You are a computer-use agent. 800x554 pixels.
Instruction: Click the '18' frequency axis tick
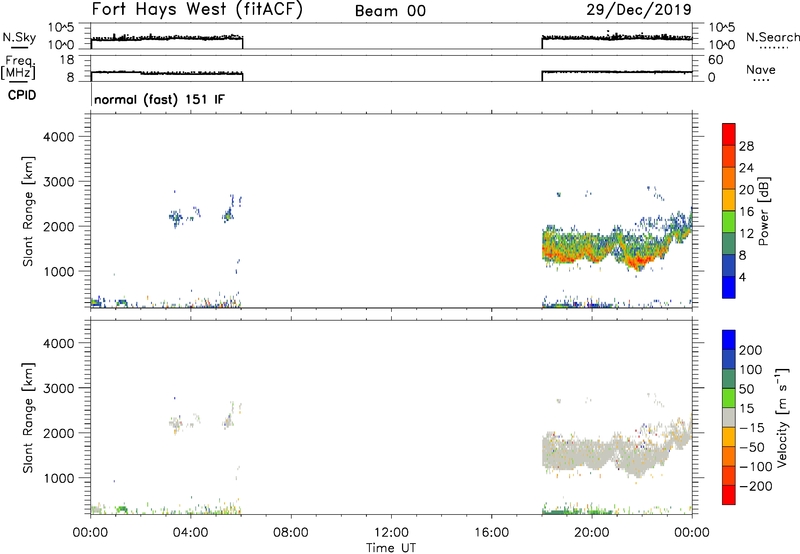point(67,60)
